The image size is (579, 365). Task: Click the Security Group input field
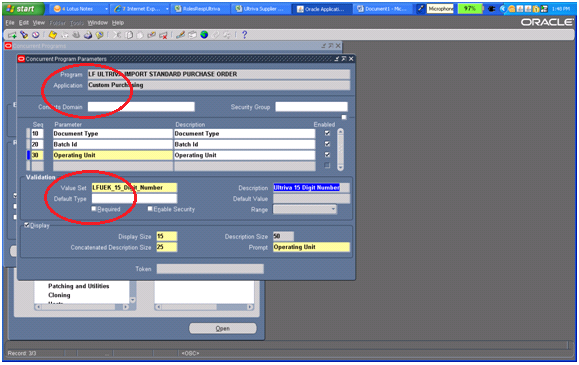(x=311, y=107)
